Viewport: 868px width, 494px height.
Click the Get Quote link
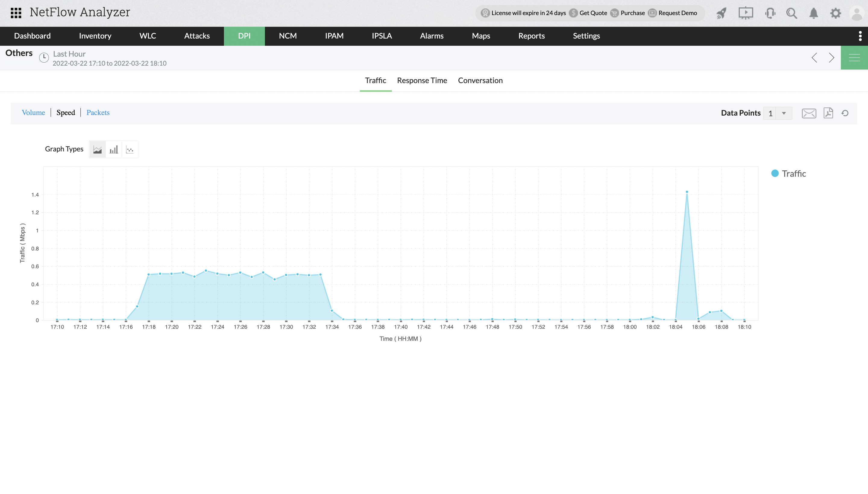[x=593, y=13]
